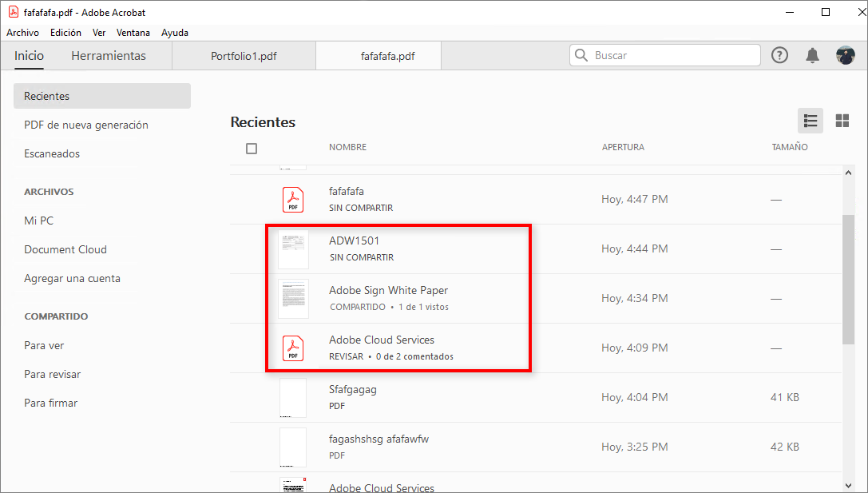Open the Edición menu
This screenshot has width=868, height=493.
[65, 33]
